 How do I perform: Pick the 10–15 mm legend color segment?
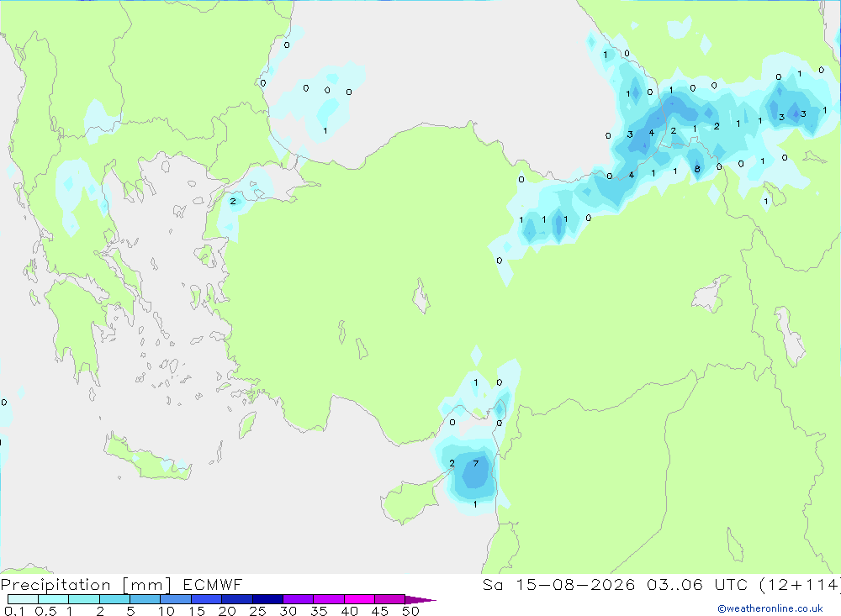point(176,599)
